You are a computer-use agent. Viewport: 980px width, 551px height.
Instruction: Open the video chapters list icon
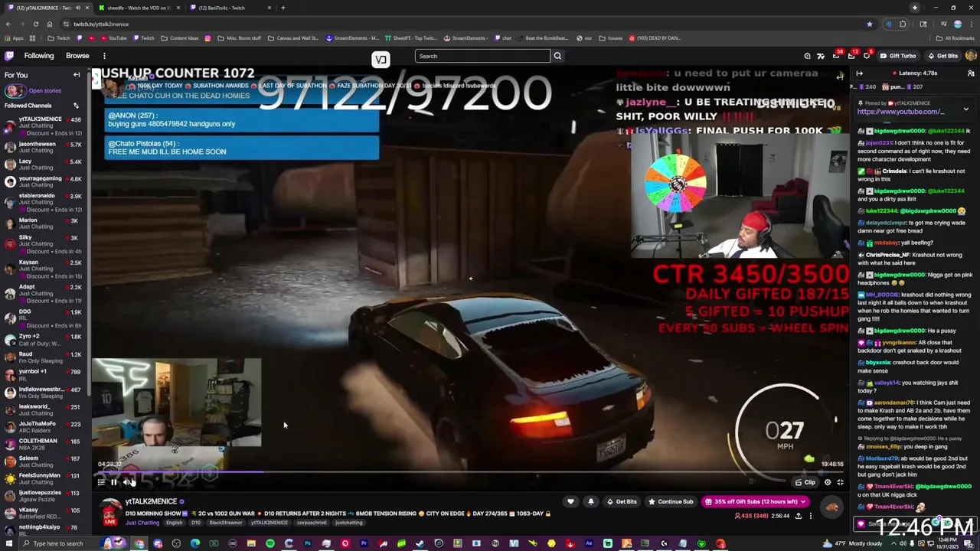pos(100,482)
